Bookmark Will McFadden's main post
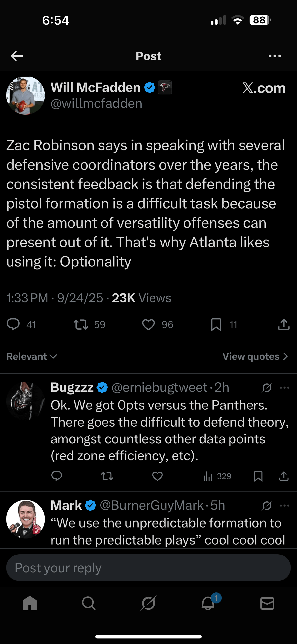297x644 pixels. [x=216, y=325]
